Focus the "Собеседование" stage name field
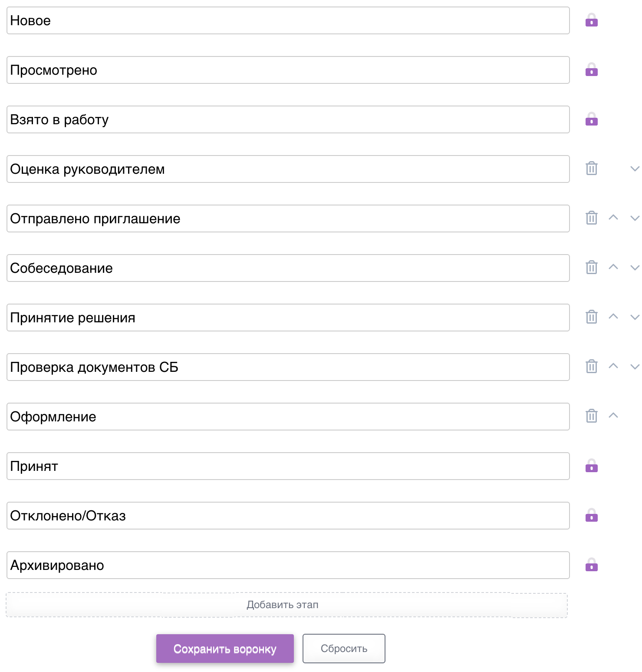Screen dimensions: 642x672 (x=288, y=268)
